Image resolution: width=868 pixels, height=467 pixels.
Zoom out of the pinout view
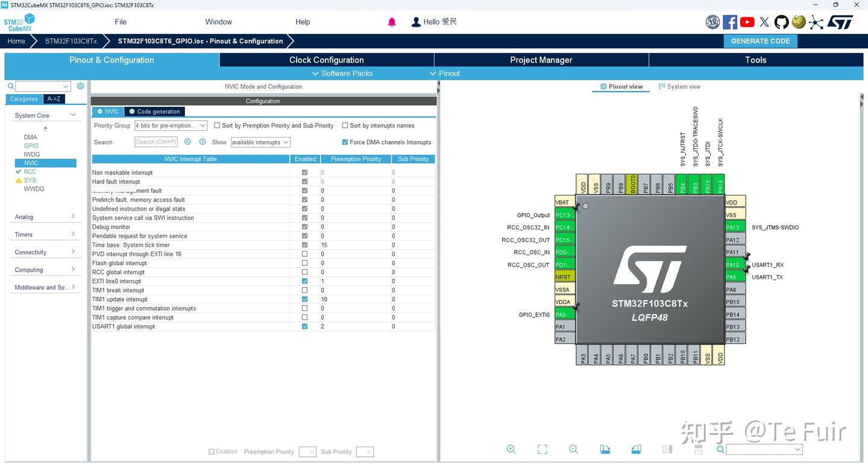point(573,449)
